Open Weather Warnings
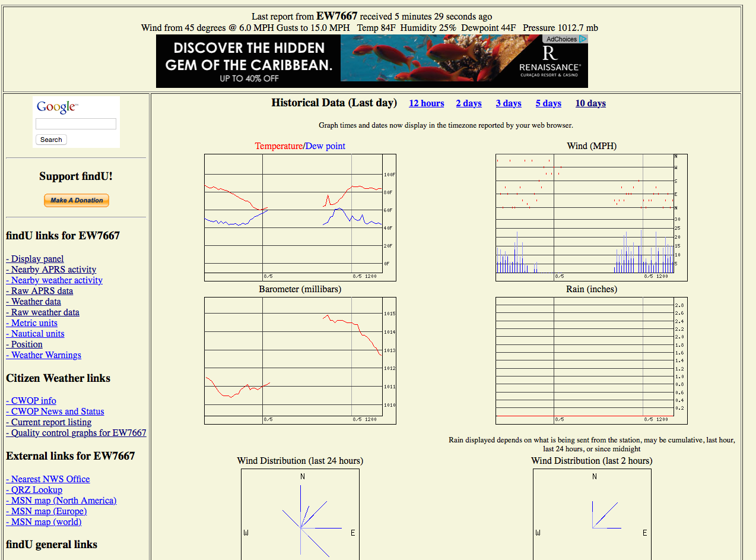 pos(43,355)
